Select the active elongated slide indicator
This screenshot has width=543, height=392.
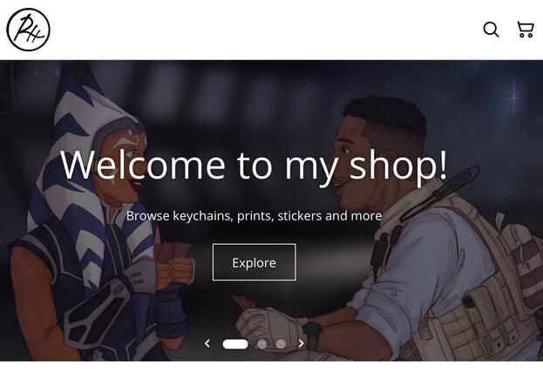click(x=235, y=344)
